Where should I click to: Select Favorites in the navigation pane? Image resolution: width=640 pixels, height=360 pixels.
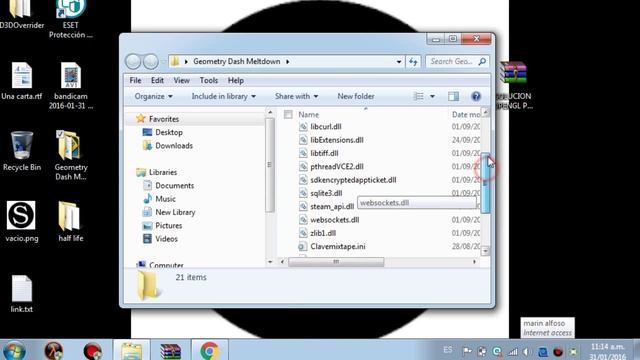[x=163, y=119]
